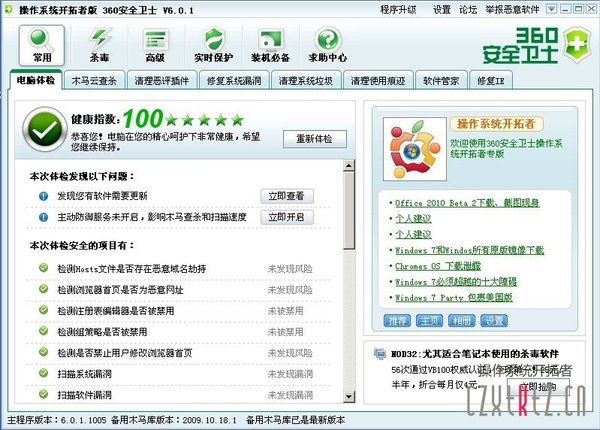Switch to the 电脑体检 tab

pyautogui.click(x=36, y=80)
